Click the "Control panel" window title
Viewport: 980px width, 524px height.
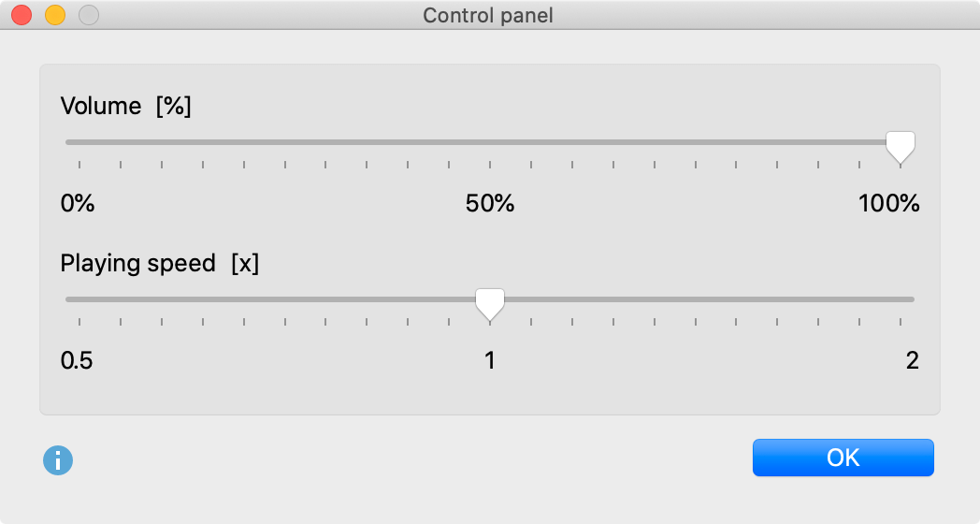pos(488,15)
